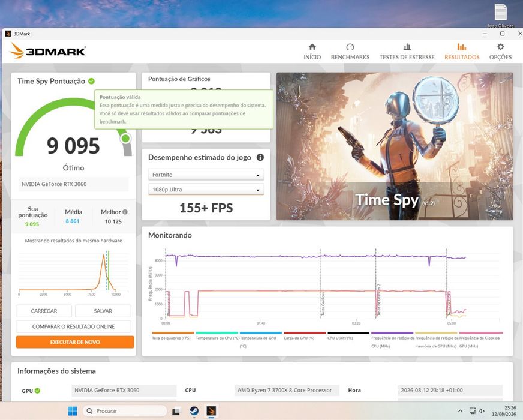The width and height of the screenshot is (523, 420).
Task: Click the CARREGAR button
Action: tap(44, 311)
